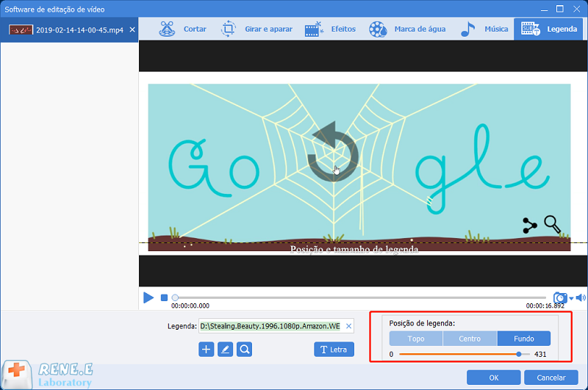Screen dimensions: 588x390
Task: Add a new subtitle with plus button
Action: point(207,350)
